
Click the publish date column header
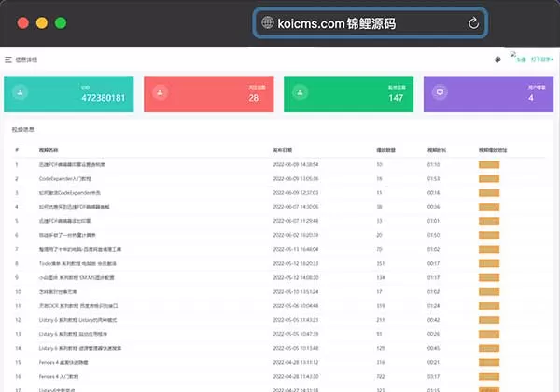283,150
